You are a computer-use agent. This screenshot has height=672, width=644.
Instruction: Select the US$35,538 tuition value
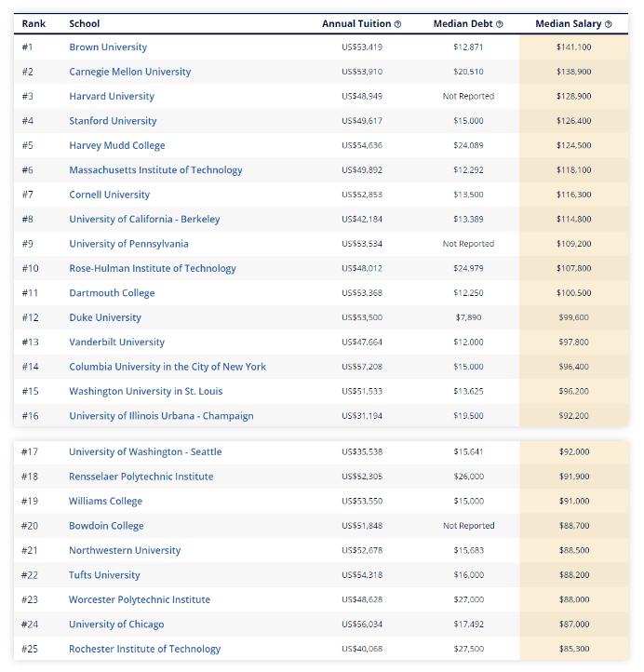[362, 452]
